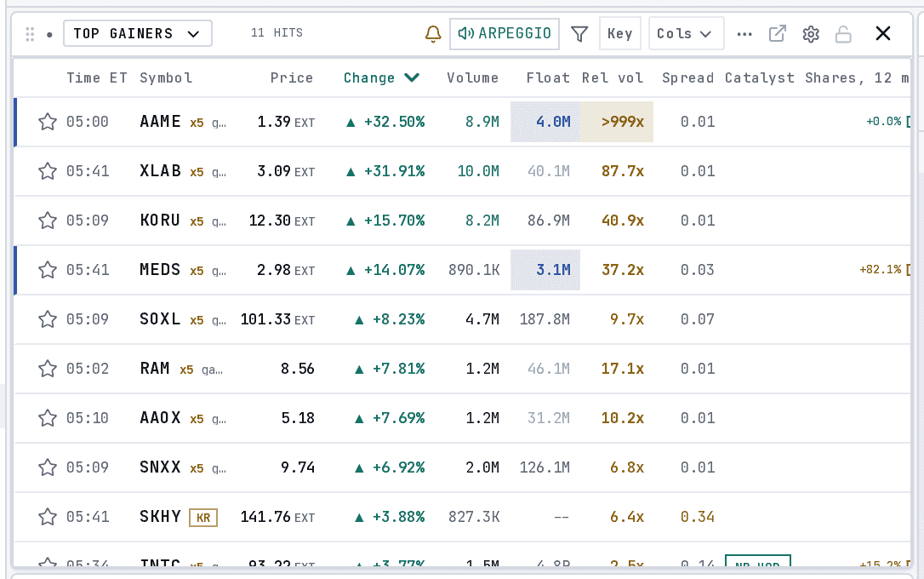Screen dimensions: 924x579
Task: Close the Top Gainers panel
Action: click(883, 33)
